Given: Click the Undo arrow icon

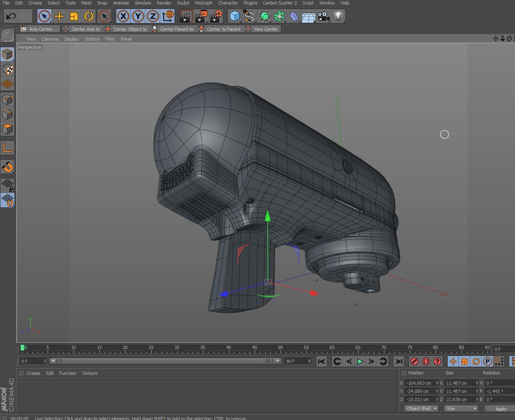Looking at the screenshot, I should click(x=11, y=16).
